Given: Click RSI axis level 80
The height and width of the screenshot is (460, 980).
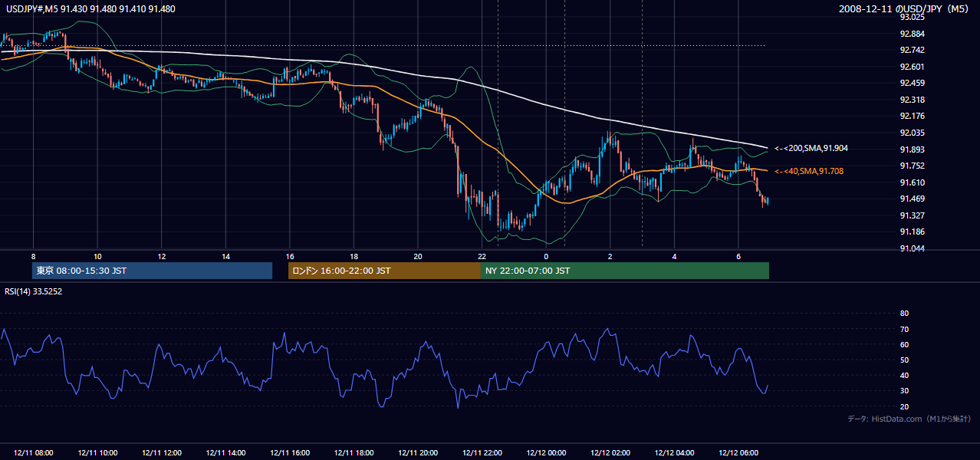Looking at the screenshot, I should coord(904,314).
